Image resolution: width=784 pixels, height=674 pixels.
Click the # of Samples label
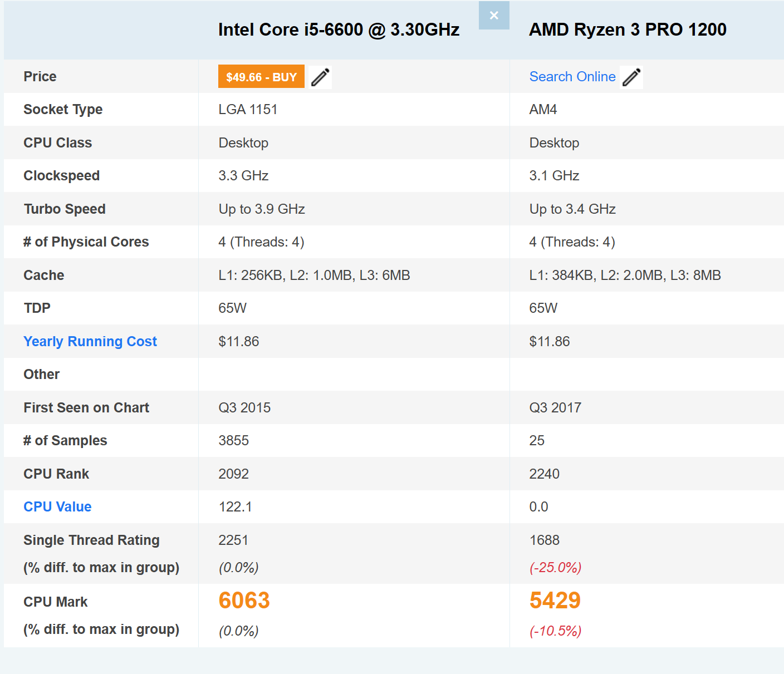coord(65,441)
